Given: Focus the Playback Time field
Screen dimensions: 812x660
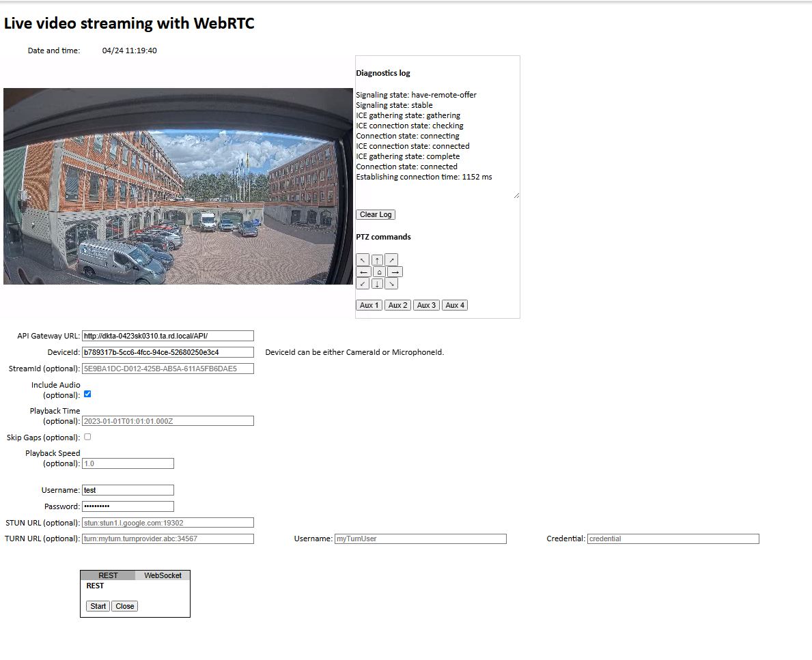Looking at the screenshot, I should 168,421.
